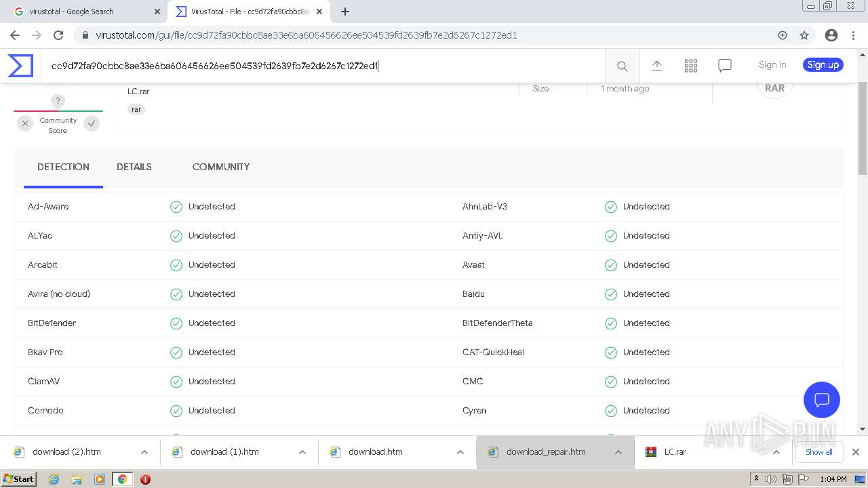Click the search magnifier icon
868x488 pixels.
[x=622, y=66]
